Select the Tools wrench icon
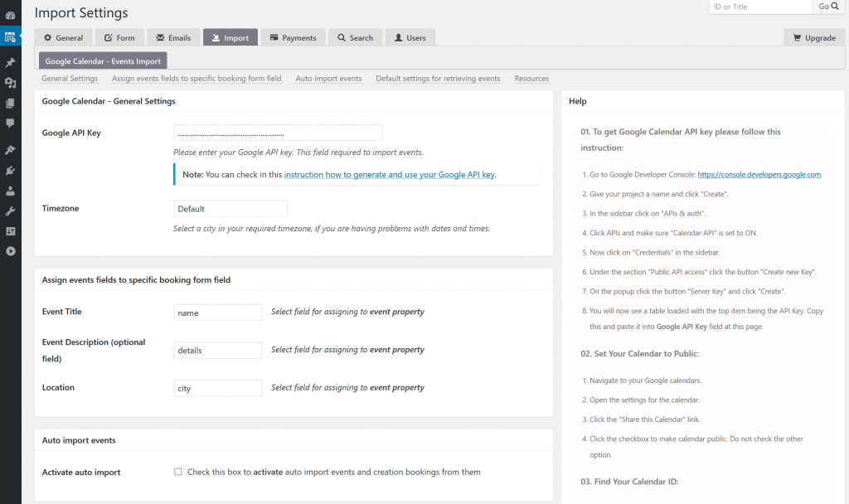 point(11,211)
